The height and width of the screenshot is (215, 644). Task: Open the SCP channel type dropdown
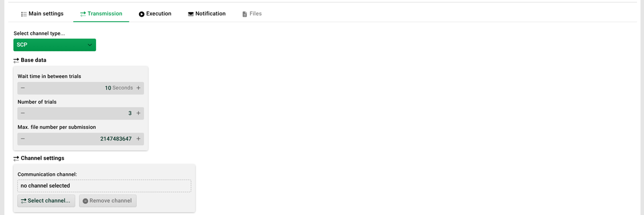pos(55,45)
